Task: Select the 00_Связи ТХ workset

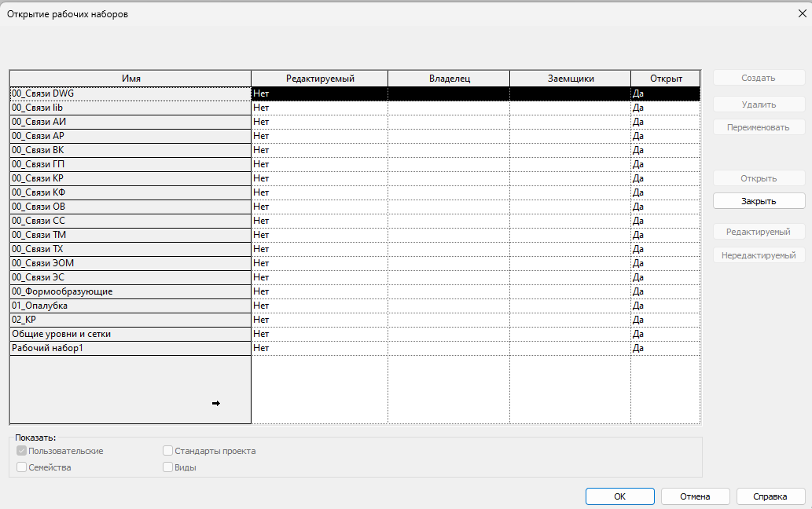Action: (x=130, y=249)
